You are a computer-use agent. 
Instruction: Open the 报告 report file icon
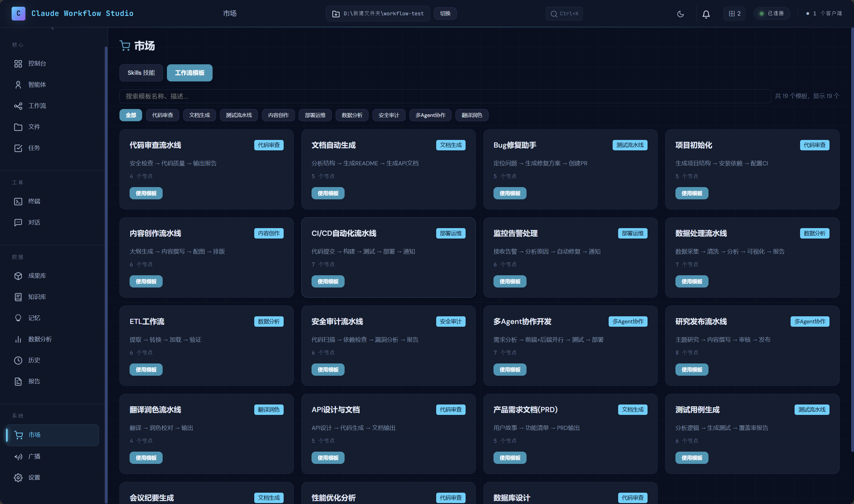click(x=18, y=382)
